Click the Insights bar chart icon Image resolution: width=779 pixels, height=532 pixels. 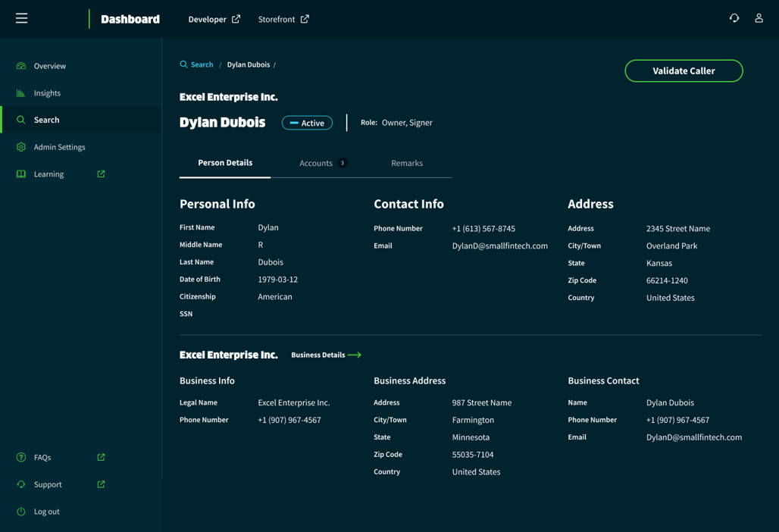[21, 93]
